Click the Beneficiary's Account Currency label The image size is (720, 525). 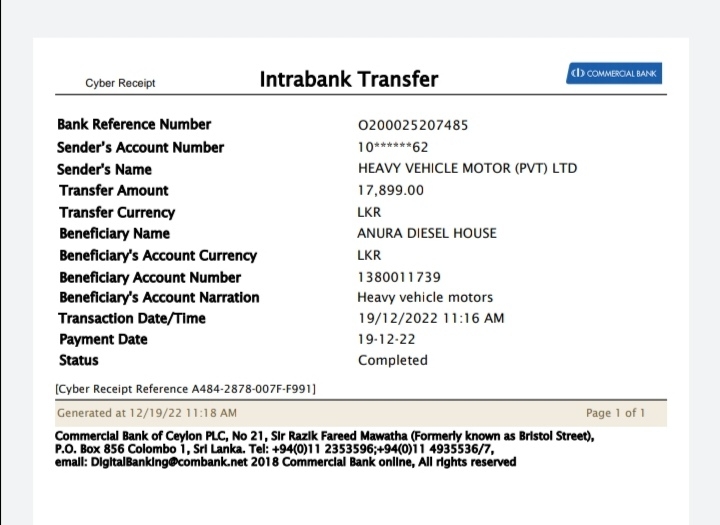click(158, 255)
